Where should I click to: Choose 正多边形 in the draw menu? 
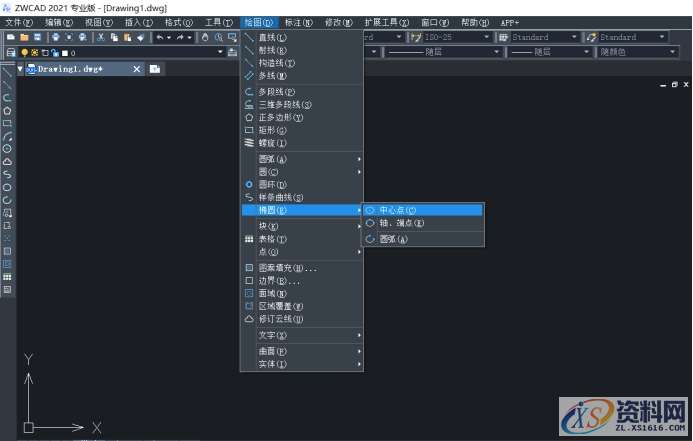pos(302,118)
